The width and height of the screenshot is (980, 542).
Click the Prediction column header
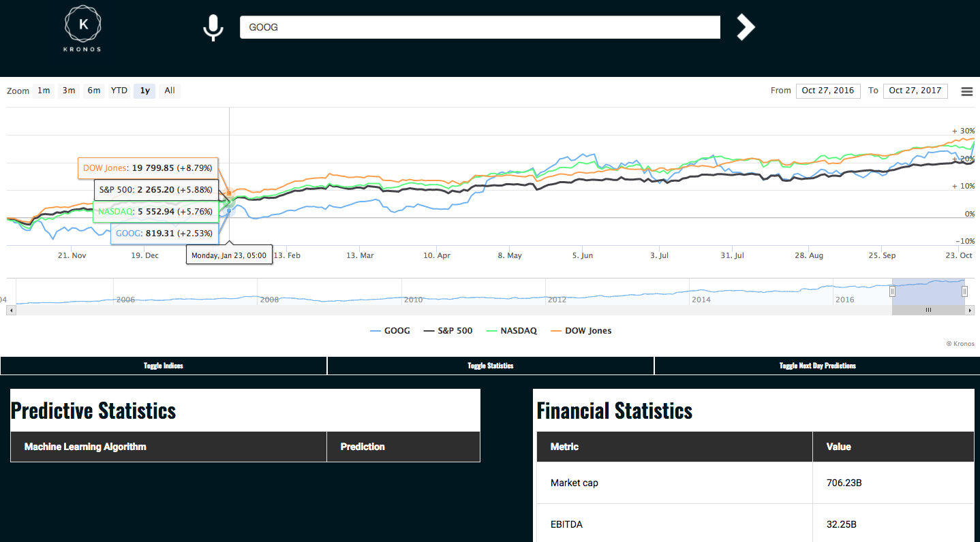[x=403, y=447]
